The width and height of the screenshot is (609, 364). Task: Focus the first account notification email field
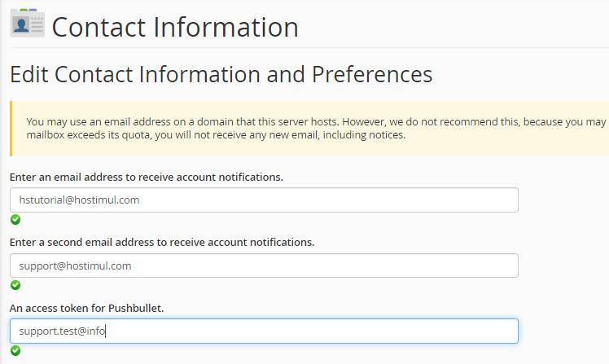[264, 200]
